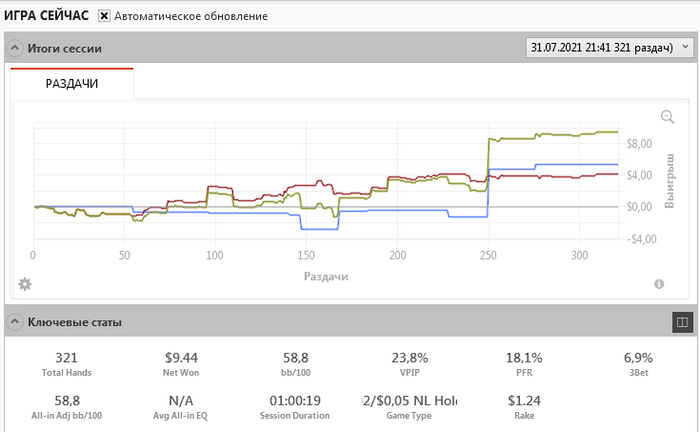The height and width of the screenshot is (432, 700).
Task: Collapse the Итоги сессии section
Action: point(15,48)
